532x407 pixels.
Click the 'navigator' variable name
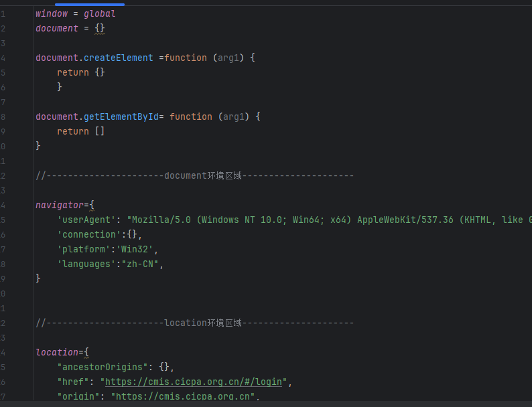tap(60, 206)
